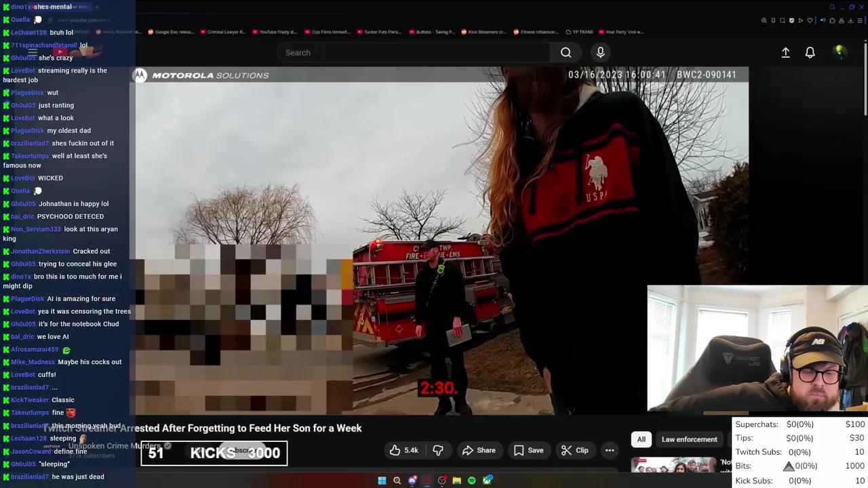Toggle the tab audio speaker icon
This screenshot has height=488, width=868.
click(823, 20)
